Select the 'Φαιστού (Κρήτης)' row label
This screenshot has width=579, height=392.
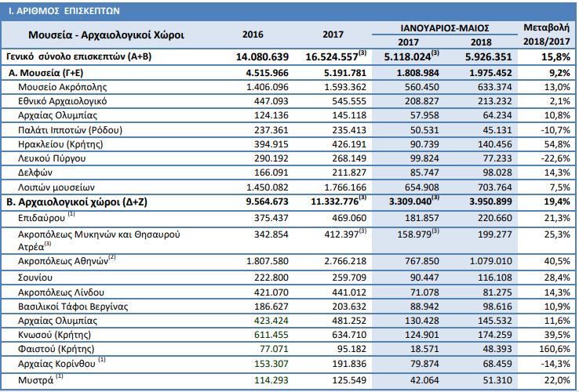56,349
